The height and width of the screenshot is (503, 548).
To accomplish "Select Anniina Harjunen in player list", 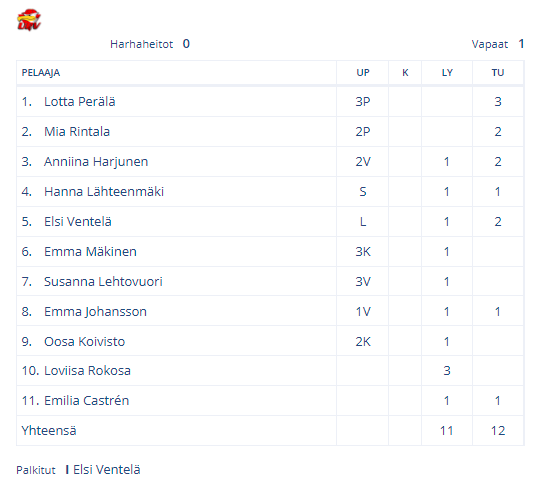I will [x=96, y=162].
